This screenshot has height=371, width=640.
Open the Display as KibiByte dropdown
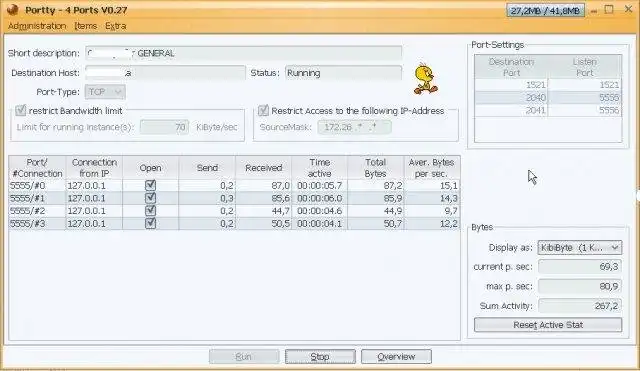pyautogui.click(x=580, y=248)
